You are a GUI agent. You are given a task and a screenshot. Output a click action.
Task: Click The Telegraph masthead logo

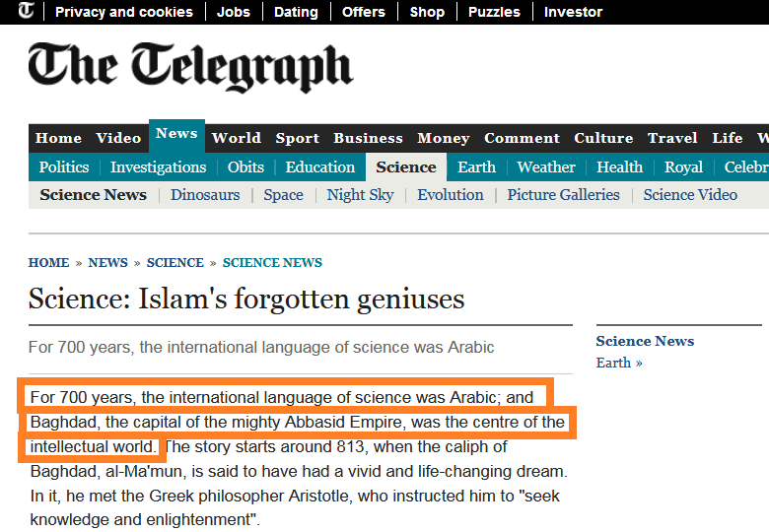[x=190, y=67]
